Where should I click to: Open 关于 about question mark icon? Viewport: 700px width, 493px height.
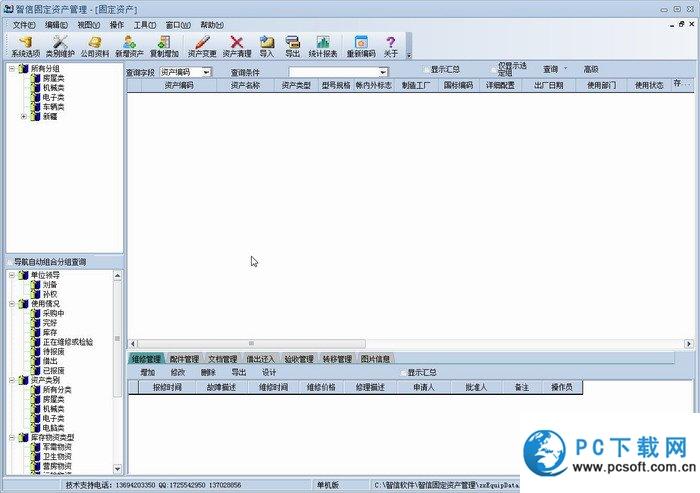pyautogui.click(x=391, y=46)
